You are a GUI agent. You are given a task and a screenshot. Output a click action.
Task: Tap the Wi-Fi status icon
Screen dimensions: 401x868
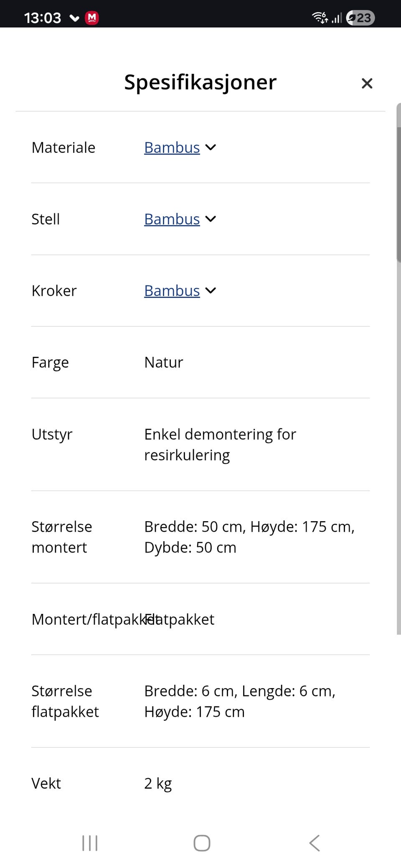pyautogui.click(x=320, y=18)
